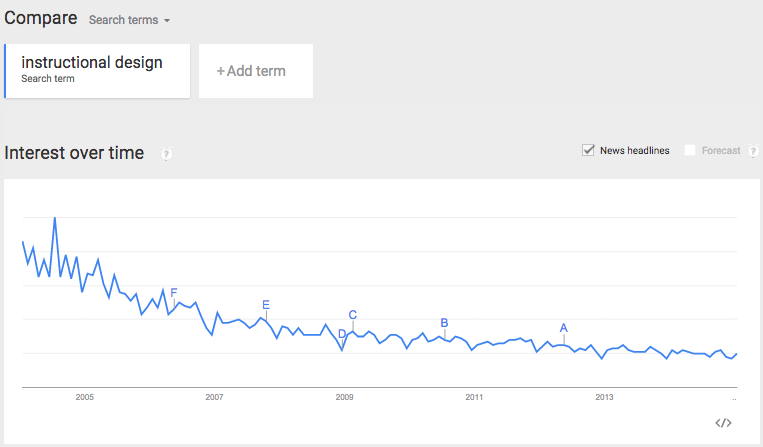The height and width of the screenshot is (447, 763).
Task: Edit the instructional design search term
Action: (92, 63)
